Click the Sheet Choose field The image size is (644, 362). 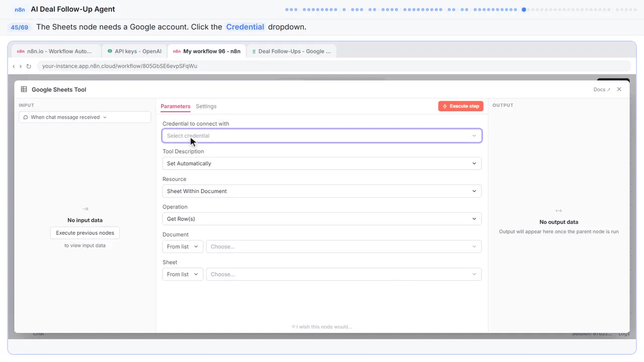coord(344,274)
